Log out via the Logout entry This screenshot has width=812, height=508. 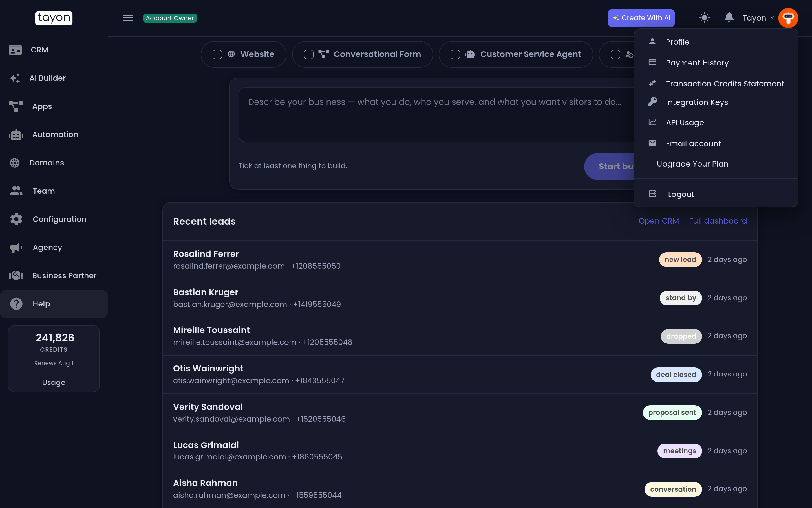pos(716,194)
